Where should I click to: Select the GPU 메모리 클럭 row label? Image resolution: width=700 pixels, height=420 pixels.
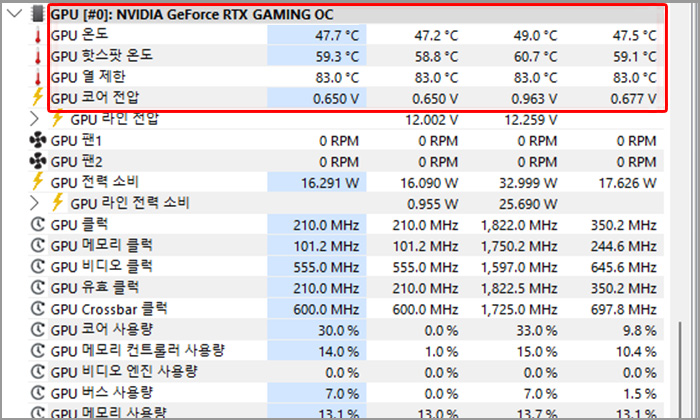[x=101, y=245]
